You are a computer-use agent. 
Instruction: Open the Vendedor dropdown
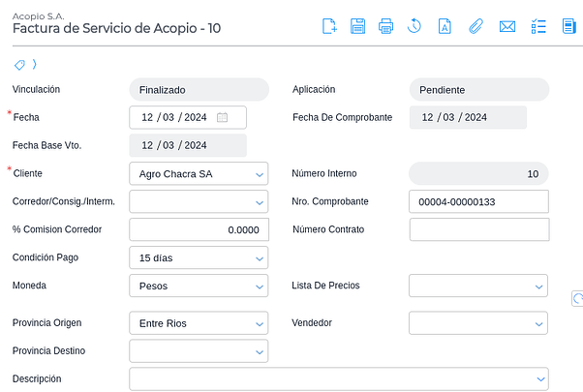pos(538,323)
